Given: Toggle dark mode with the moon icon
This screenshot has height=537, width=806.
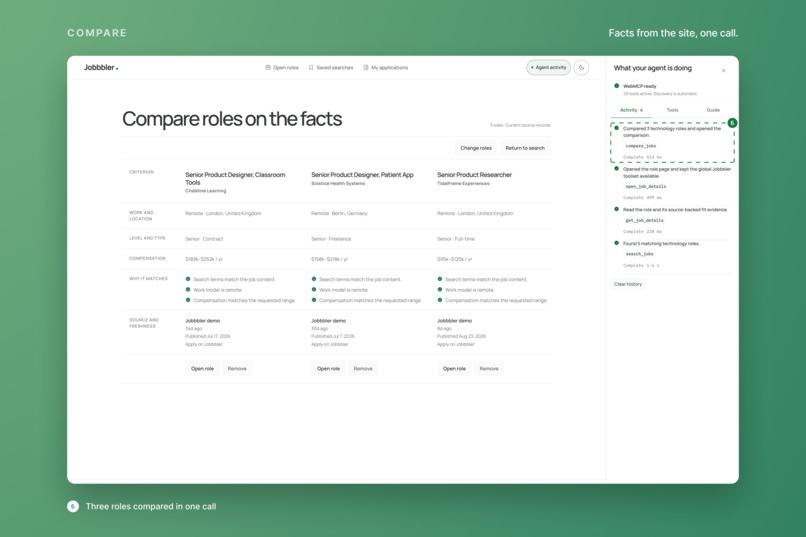Looking at the screenshot, I should (581, 67).
